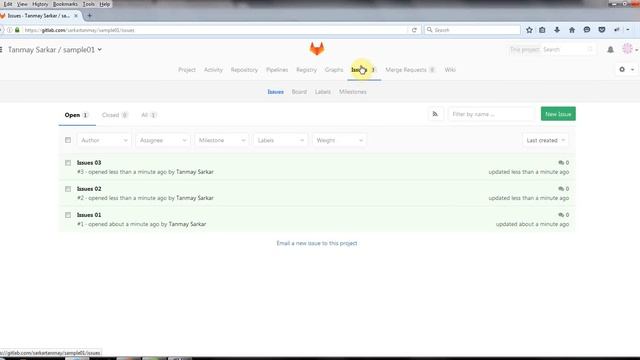Click the notifications bell icon
The width and height of the screenshot is (640, 360).
click(x=610, y=50)
